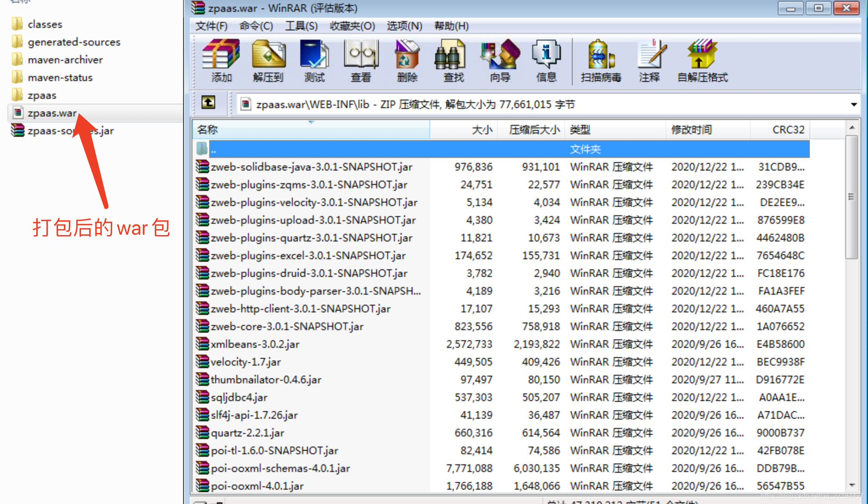Click the Test (测试) archive icon
This screenshot has height=504, width=868.
coord(314,54)
